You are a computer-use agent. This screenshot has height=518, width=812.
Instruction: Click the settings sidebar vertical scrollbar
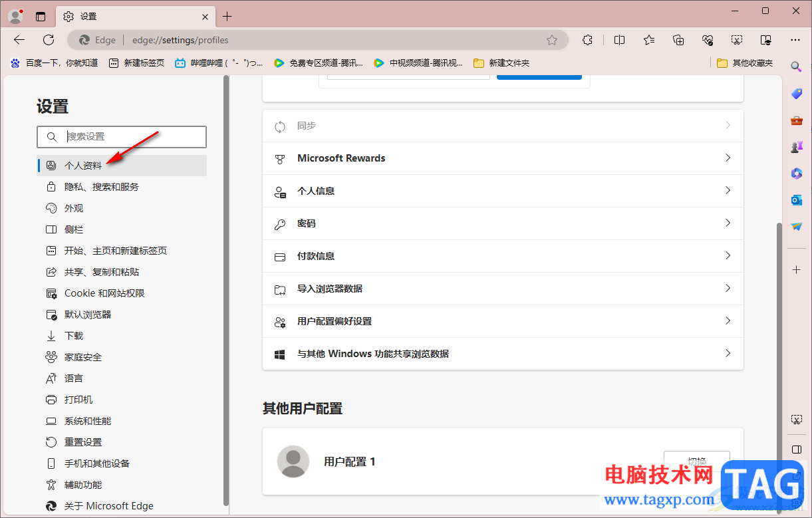[x=226, y=291]
